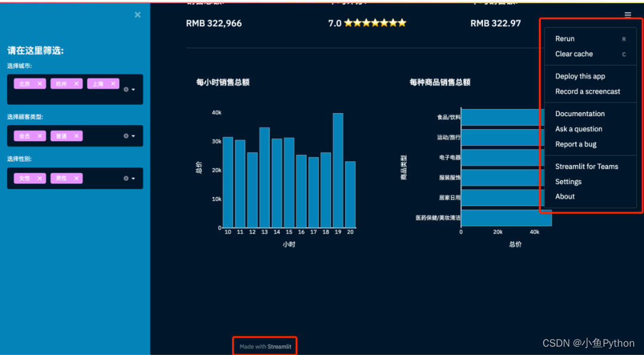Expand the customer type dropdown arrow
Image resolution: width=644 pixels, height=355 pixels.
click(x=134, y=136)
